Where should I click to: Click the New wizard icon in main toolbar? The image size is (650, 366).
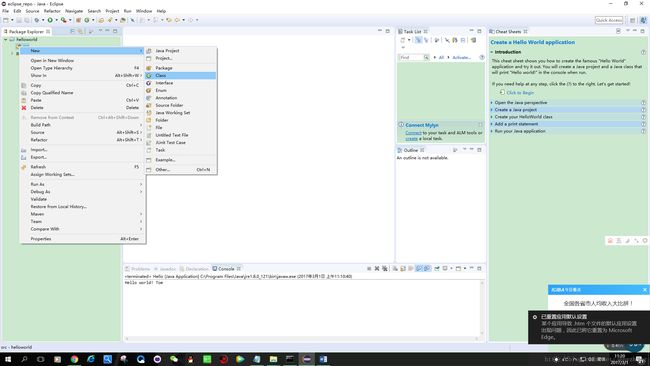[x=6, y=20]
